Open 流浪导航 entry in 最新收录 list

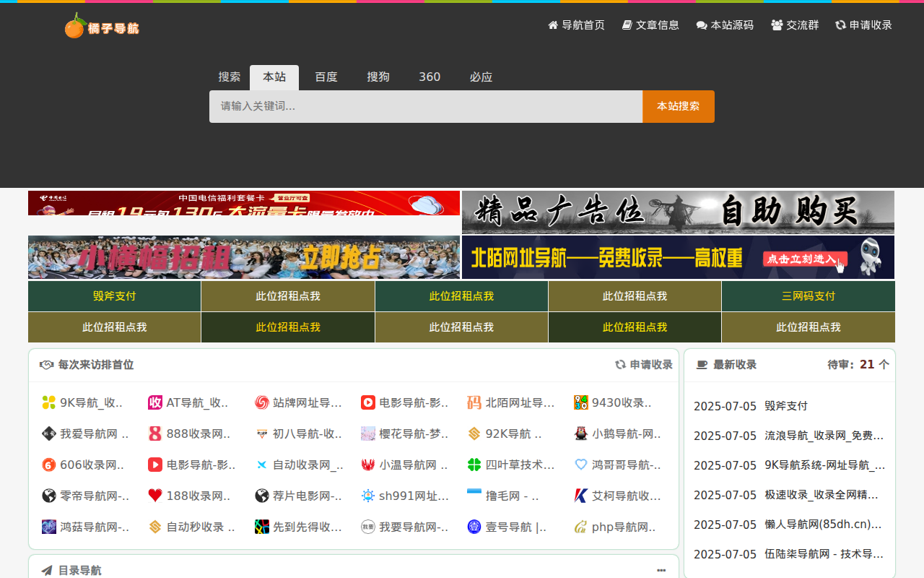point(824,436)
